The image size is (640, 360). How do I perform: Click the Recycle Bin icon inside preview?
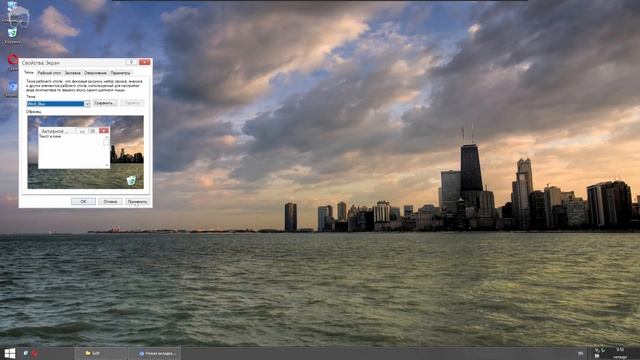[x=131, y=180]
